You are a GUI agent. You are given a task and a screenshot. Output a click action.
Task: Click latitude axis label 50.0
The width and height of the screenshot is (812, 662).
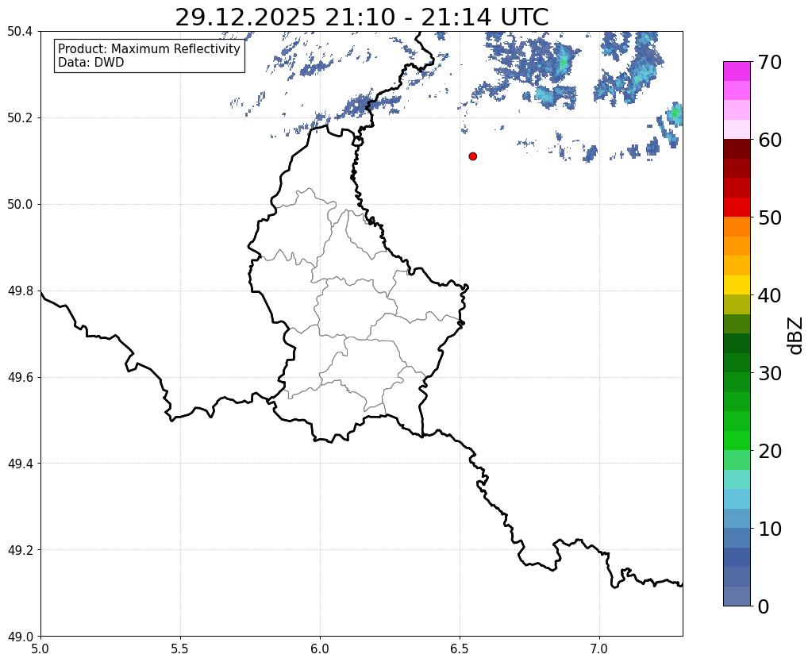20,205
